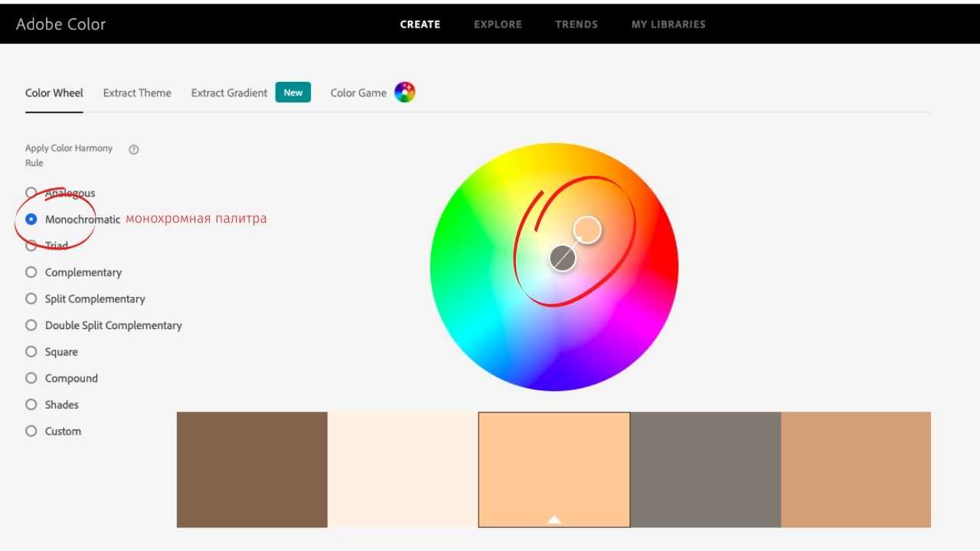Click the gray color handle on the wheel
This screenshot has width=980, height=551.
click(563, 259)
